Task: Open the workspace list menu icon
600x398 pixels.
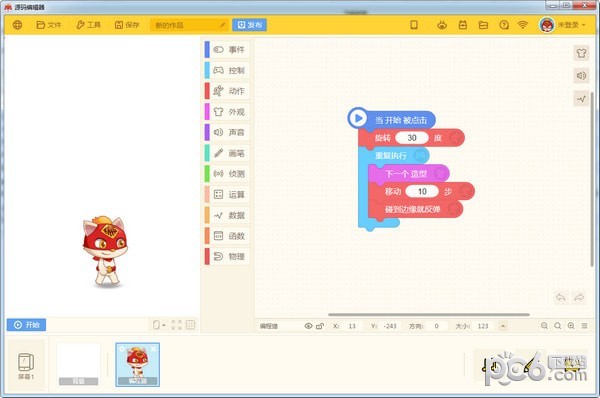Action: click(x=584, y=326)
